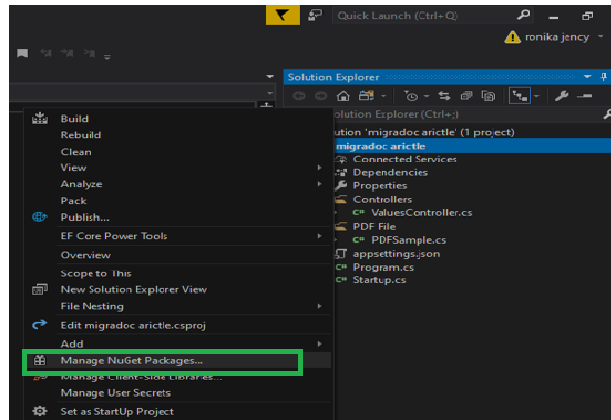Toggle the highlighted preview selected items button
The image size is (611, 420).
[x=519, y=95]
